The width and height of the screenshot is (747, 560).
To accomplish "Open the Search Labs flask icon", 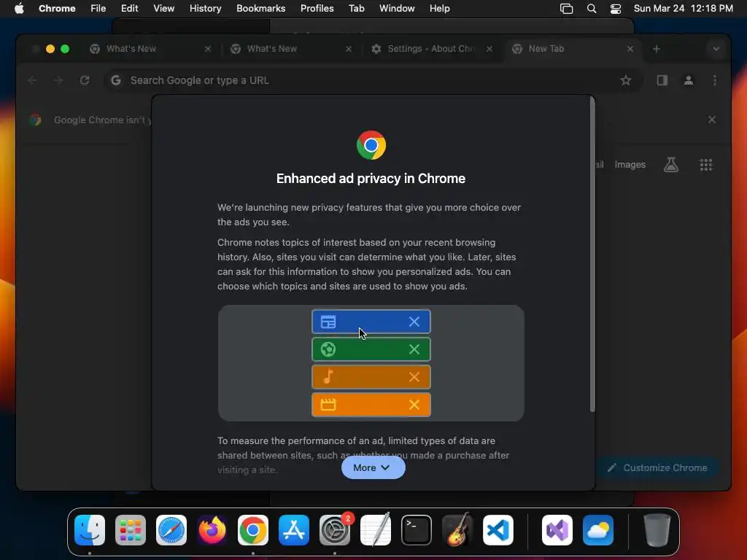I will pyautogui.click(x=671, y=165).
